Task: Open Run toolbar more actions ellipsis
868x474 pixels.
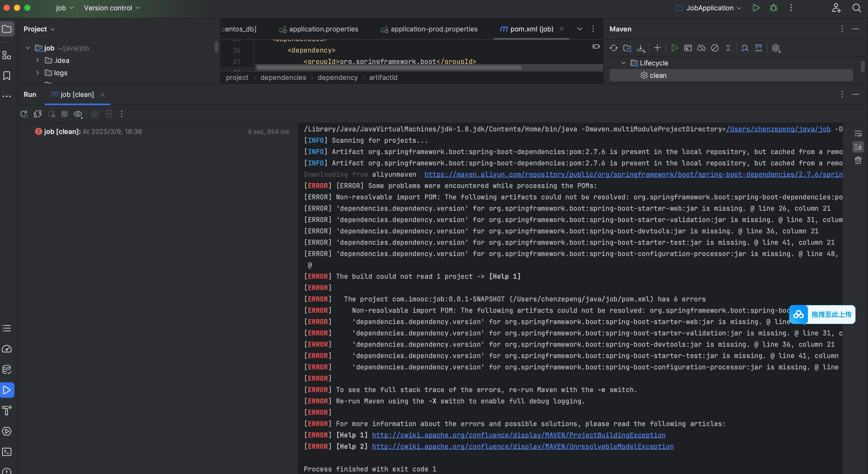Action: [122, 114]
